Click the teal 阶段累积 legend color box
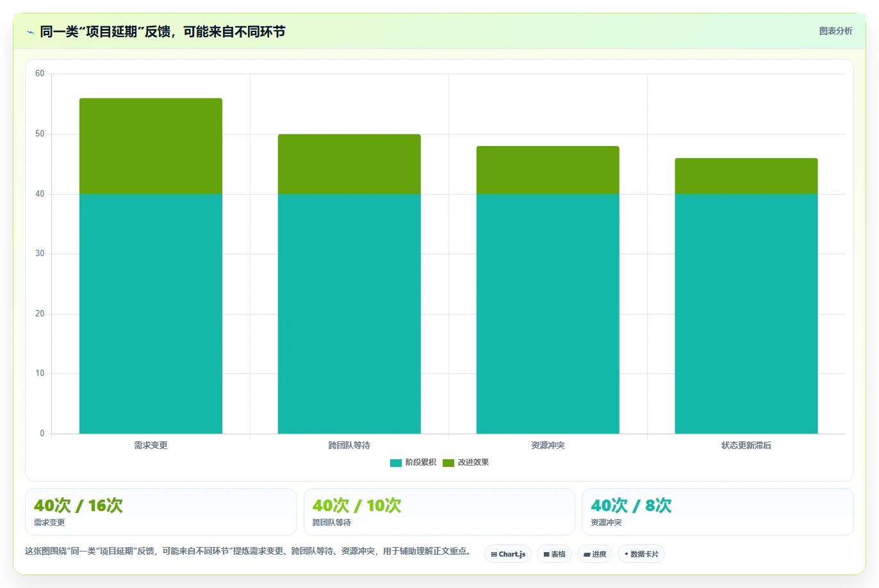This screenshot has width=879, height=588. [396, 463]
